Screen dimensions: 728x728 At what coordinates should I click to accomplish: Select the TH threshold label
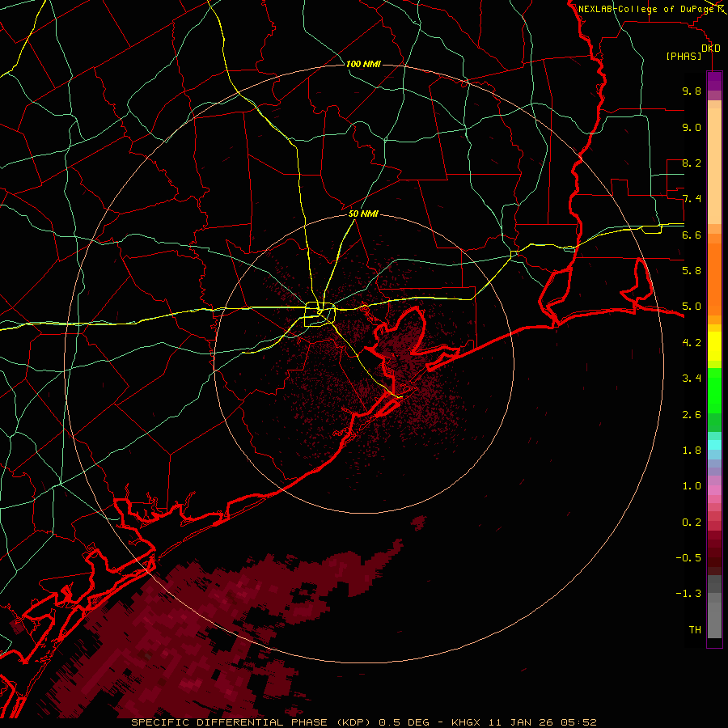pyautogui.click(x=695, y=630)
